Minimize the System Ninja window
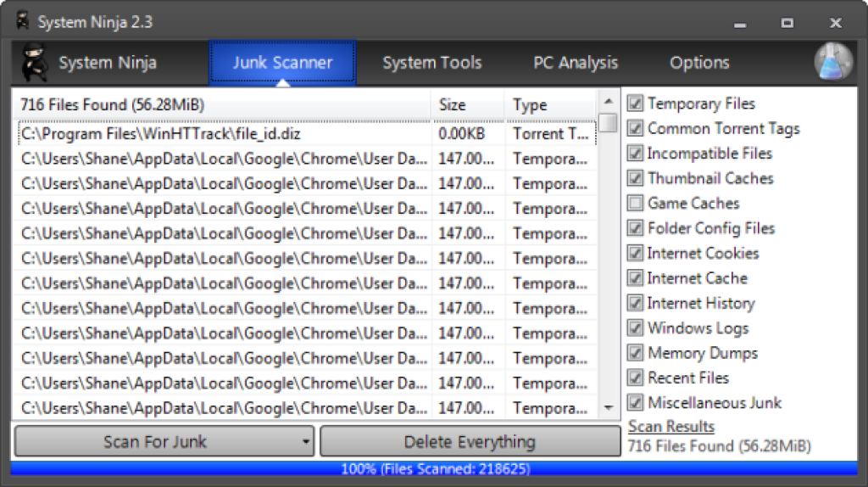 (x=740, y=23)
